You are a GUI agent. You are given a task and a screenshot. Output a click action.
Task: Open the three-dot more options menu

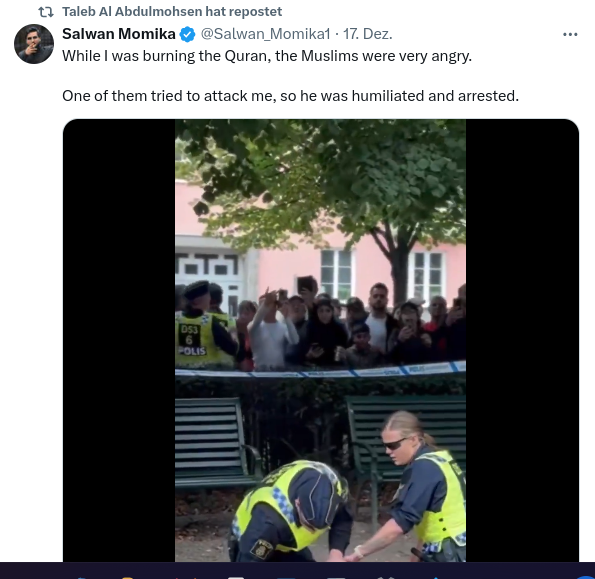[x=570, y=35]
